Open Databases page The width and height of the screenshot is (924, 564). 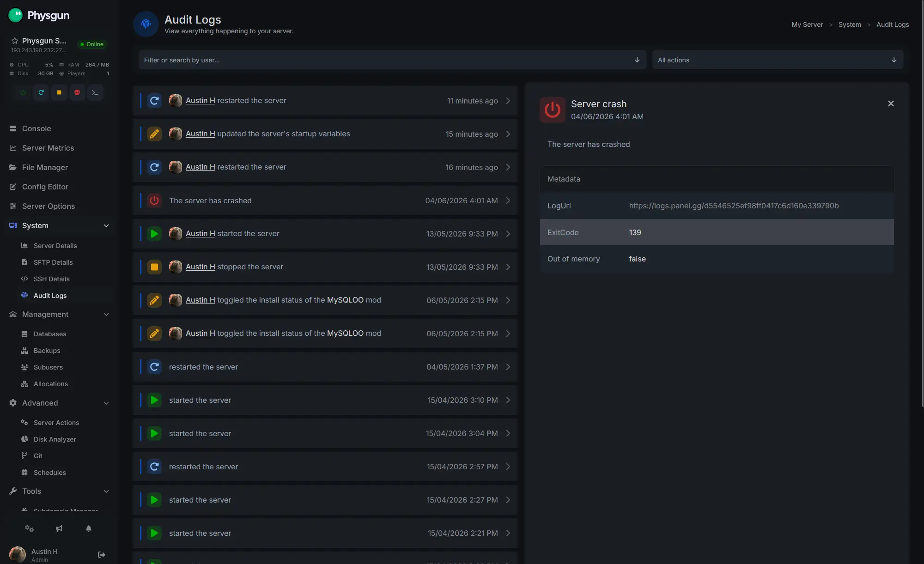(x=50, y=334)
